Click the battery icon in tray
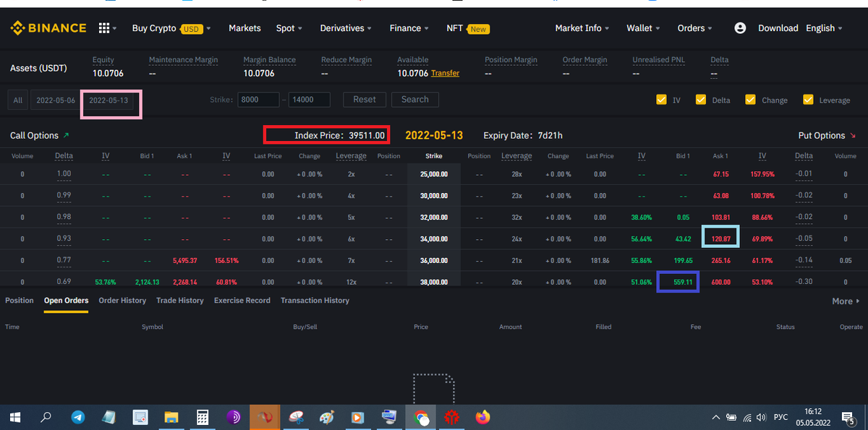This screenshot has width=868, height=430. (x=731, y=417)
